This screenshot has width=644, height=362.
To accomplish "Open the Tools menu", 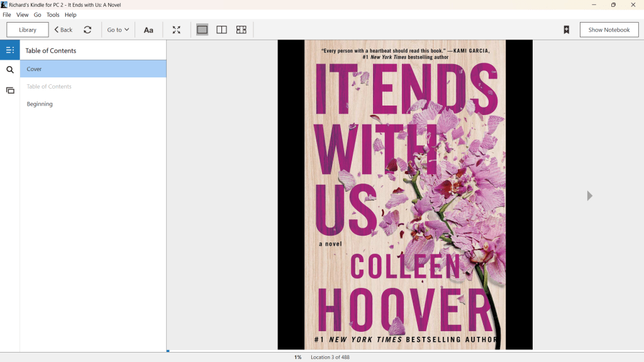I will 53,14.
